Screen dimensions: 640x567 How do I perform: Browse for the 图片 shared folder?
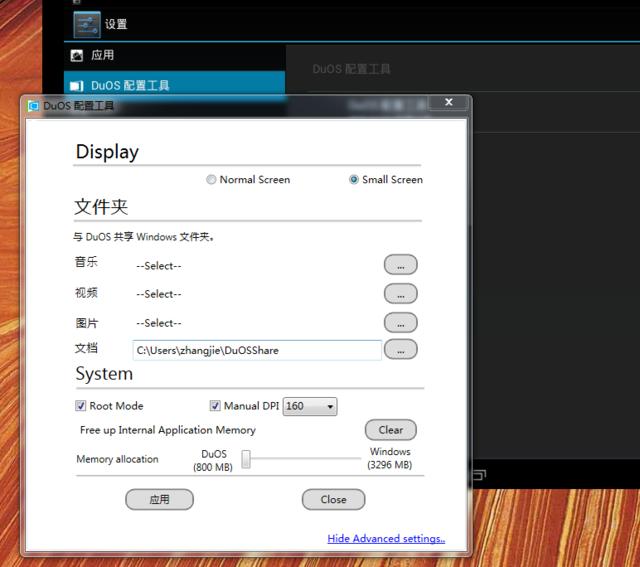pyautogui.click(x=400, y=323)
